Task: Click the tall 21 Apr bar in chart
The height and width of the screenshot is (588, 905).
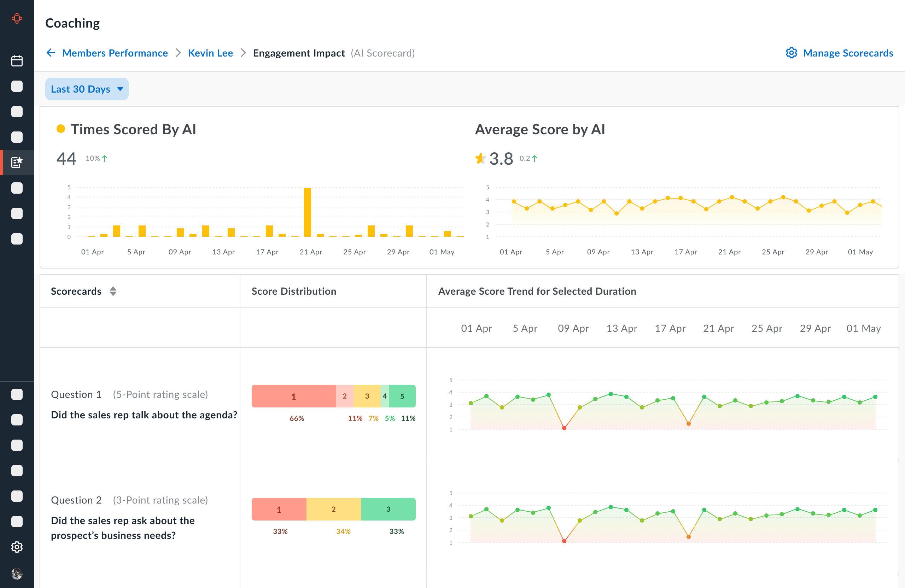Action: tap(307, 212)
